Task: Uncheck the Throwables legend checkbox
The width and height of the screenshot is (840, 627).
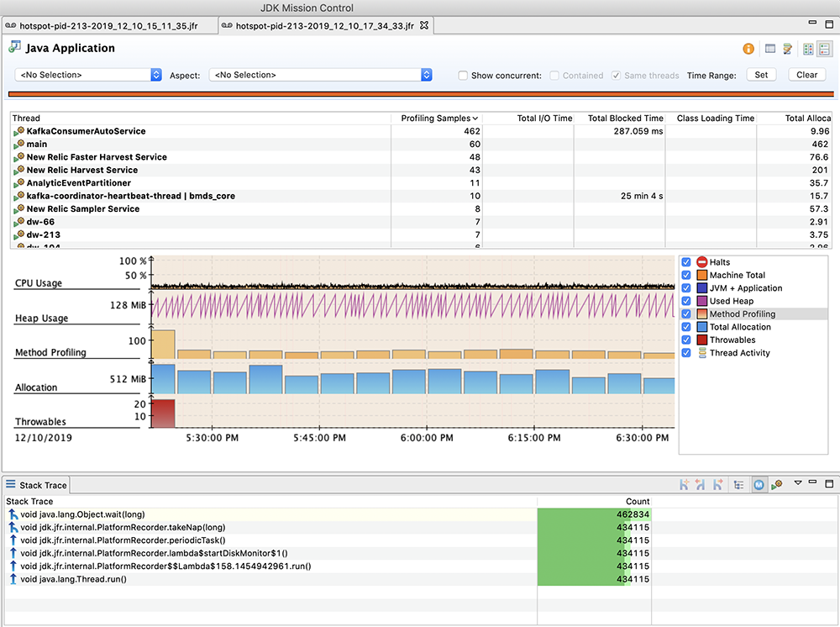Action: point(686,340)
